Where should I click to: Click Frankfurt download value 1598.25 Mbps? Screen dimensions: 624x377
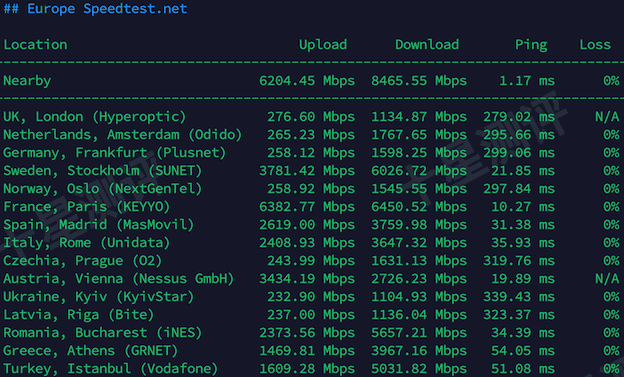(419, 152)
